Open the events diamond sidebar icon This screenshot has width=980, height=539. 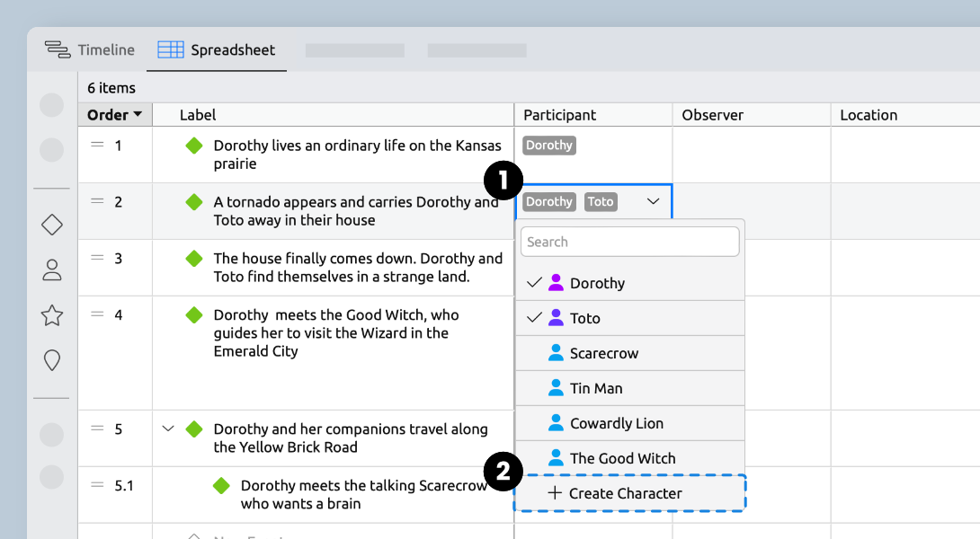pos(52,225)
